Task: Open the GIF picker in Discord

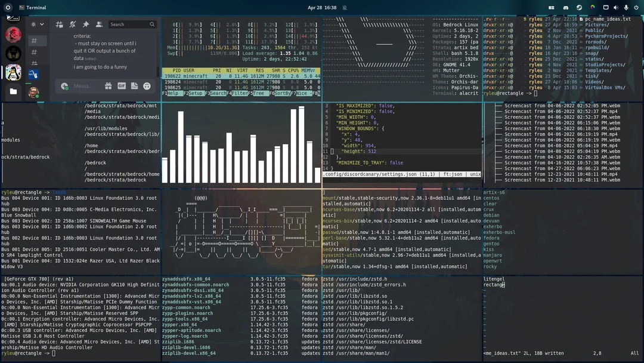Action: pyautogui.click(x=122, y=87)
